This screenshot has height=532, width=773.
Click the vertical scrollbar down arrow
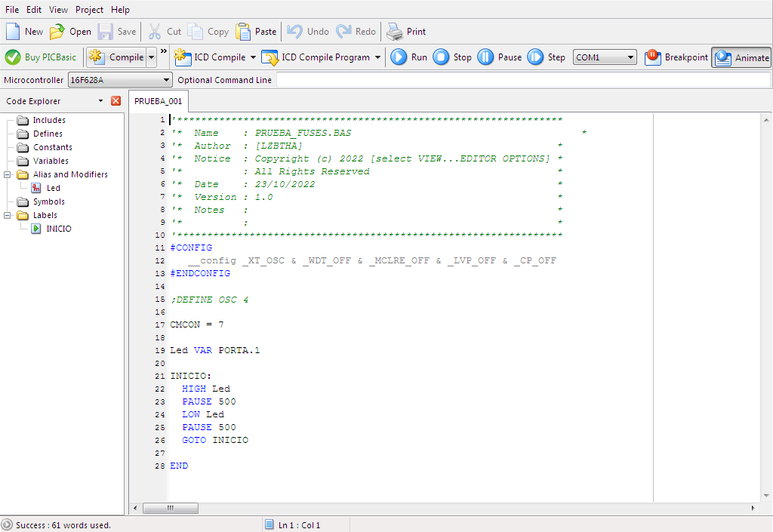pyautogui.click(x=766, y=496)
